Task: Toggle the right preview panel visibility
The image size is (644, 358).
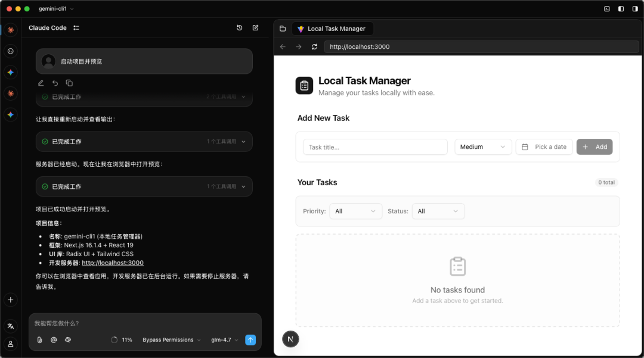Action: [634, 9]
